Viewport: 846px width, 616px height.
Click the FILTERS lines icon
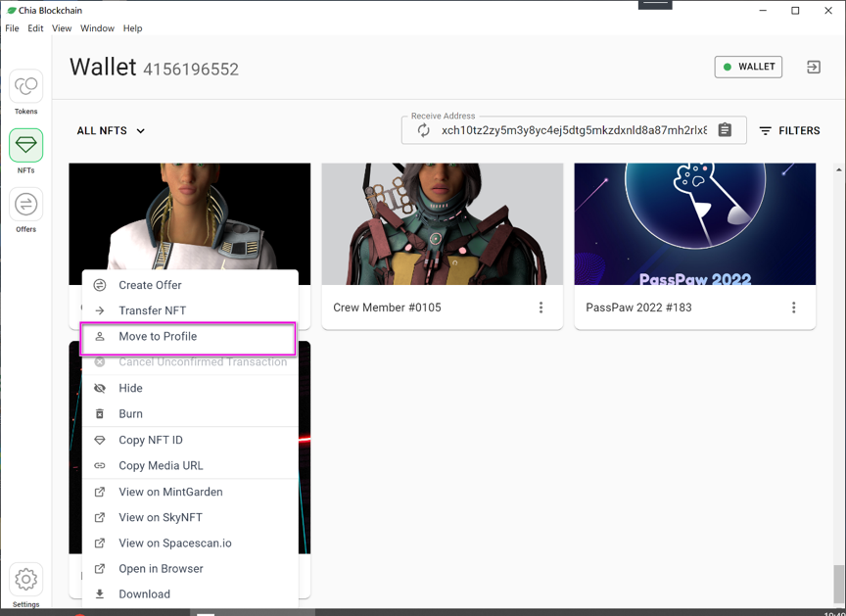point(765,130)
